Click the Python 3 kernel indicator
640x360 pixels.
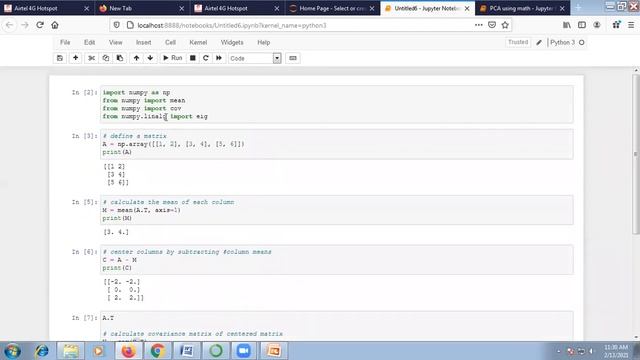click(562, 42)
